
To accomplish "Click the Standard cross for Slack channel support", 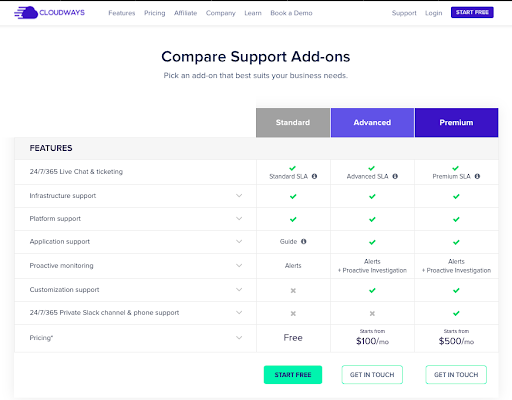I will (x=293, y=313).
